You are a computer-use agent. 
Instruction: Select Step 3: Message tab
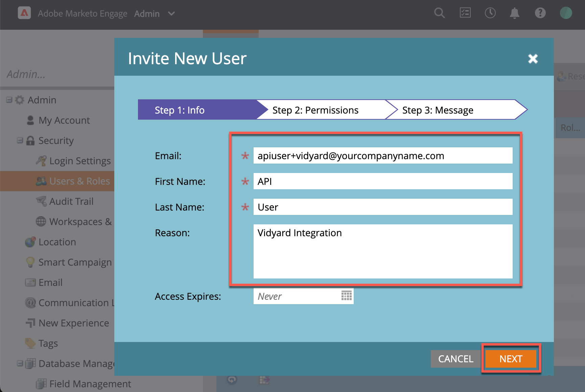(x=457, y=110)
